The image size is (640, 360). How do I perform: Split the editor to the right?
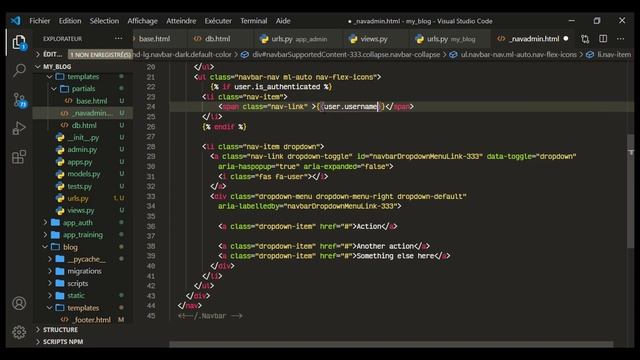(x=603, y=39)
